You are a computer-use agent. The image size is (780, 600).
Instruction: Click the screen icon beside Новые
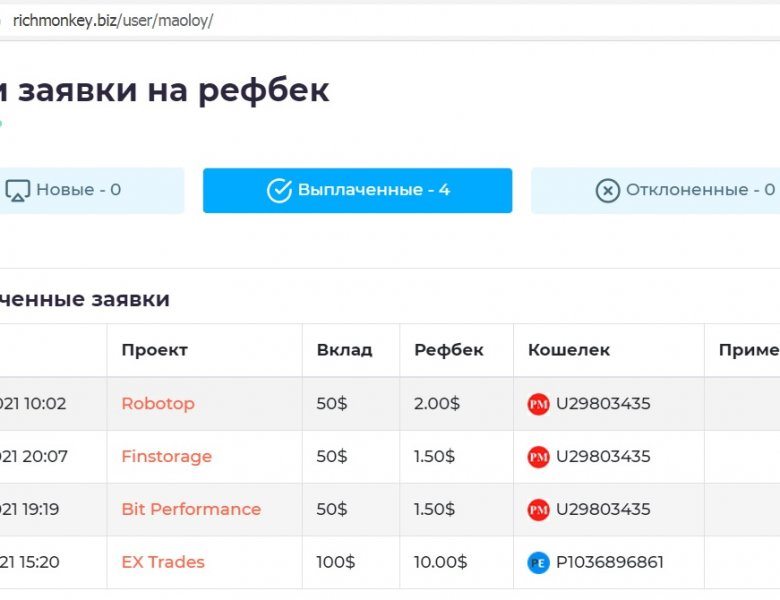tap(17, 190)
